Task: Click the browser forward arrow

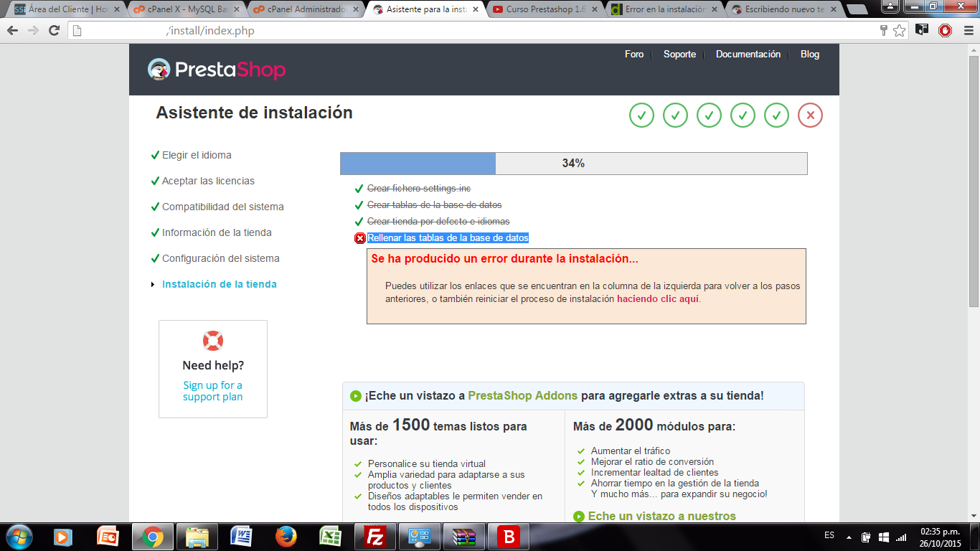Action: point(33,31)
